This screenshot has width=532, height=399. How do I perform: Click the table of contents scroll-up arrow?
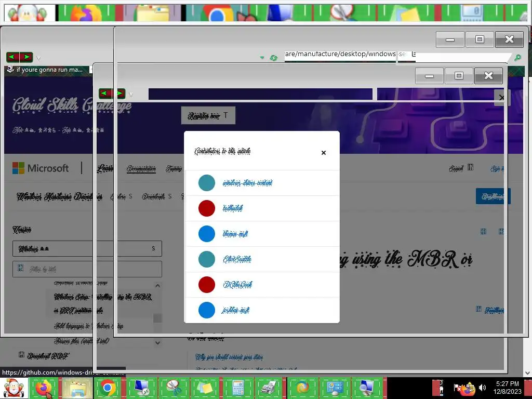click(x=157, y=286)
